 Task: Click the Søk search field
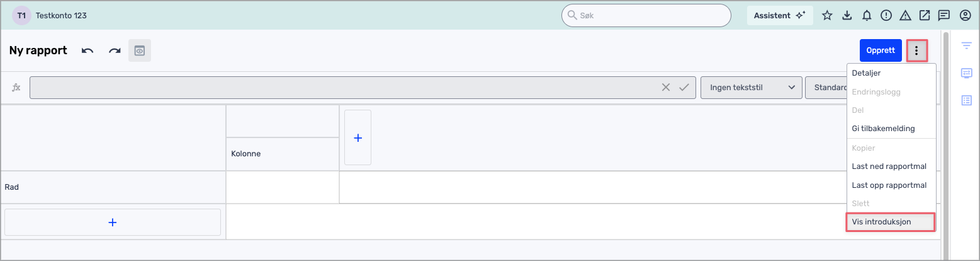point(646,15)
